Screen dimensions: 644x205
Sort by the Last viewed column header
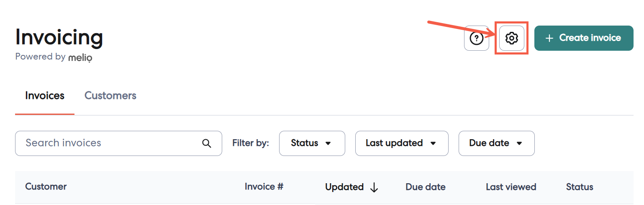tap(511, 187)
